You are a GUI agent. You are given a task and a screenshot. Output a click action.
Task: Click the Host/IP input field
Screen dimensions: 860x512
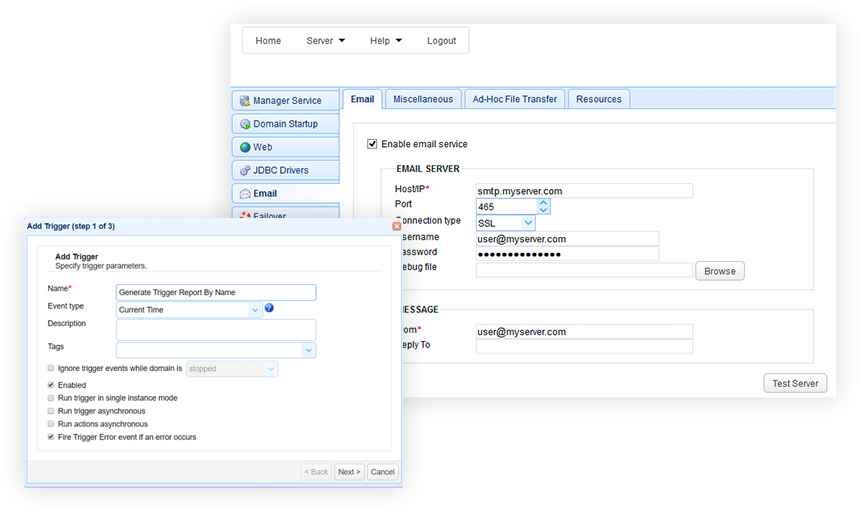pyautogui.click(x=584, y=190)
